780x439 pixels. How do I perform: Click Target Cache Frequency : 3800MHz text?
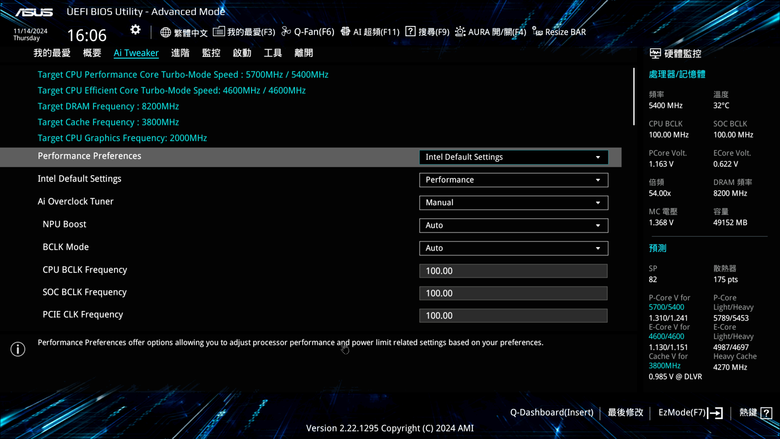pos(108,122)
